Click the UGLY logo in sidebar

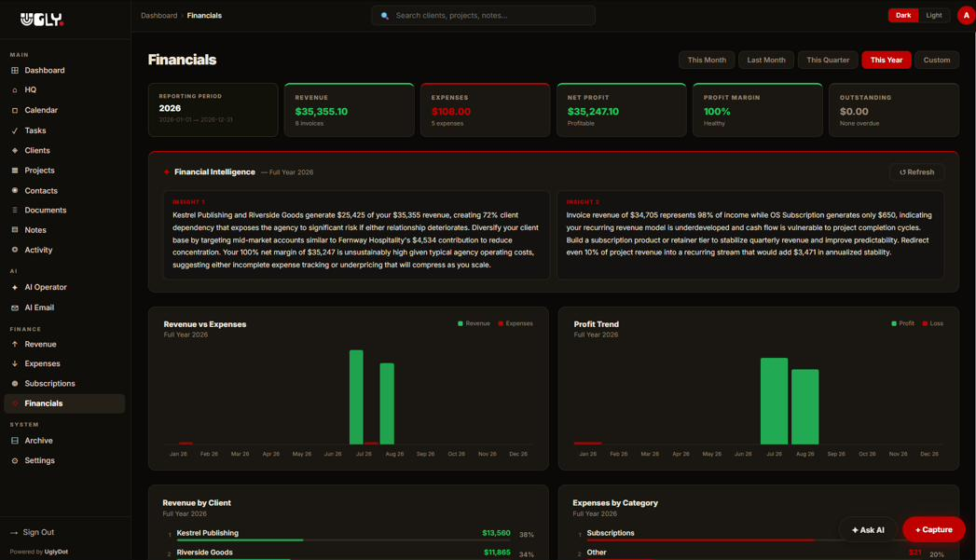[x=42, y=20]
